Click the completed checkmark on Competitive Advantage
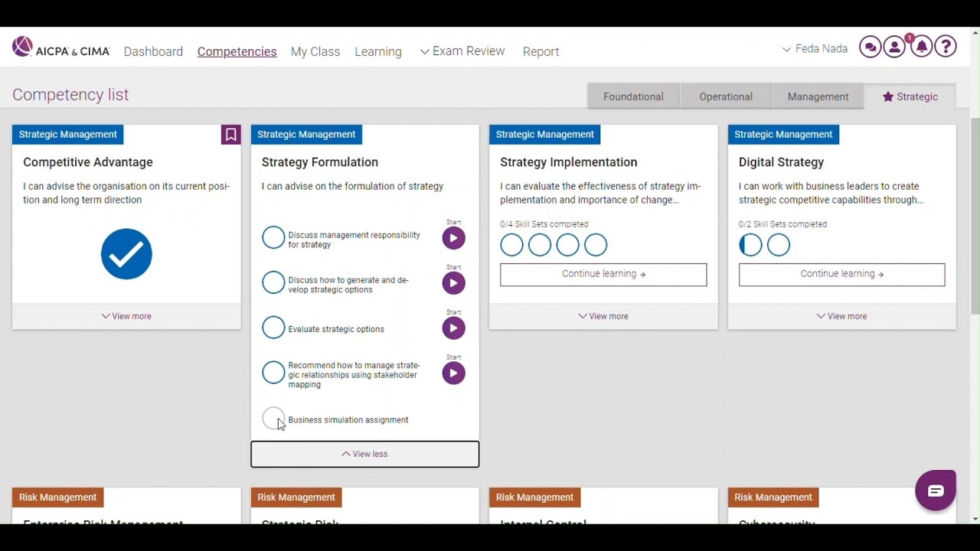 click(x=126, y=254)
